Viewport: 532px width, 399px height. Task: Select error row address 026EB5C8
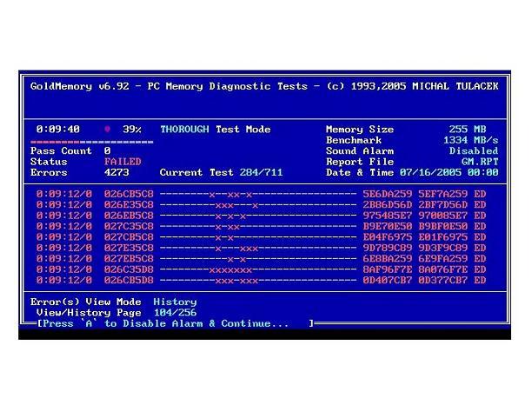[x=129, y=216]
